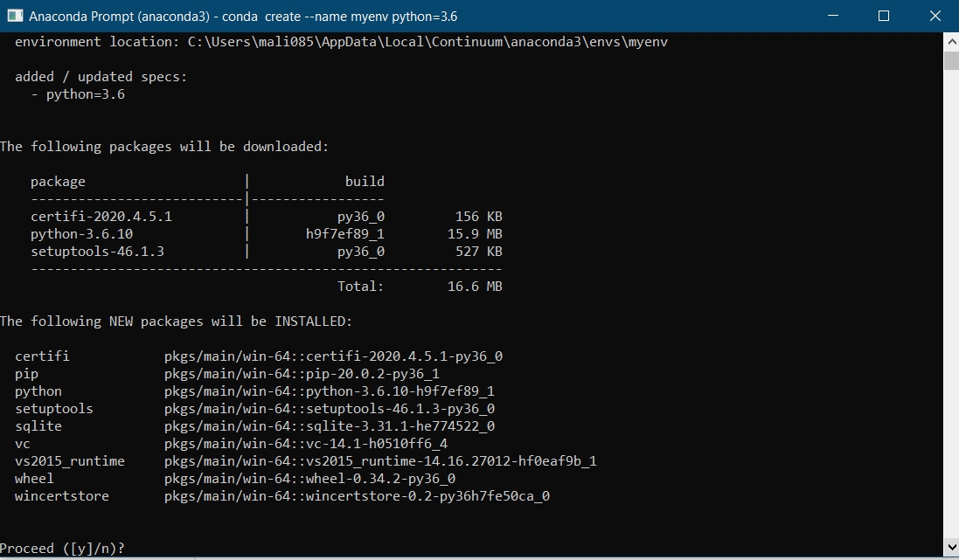
Task: Maximize the Anaconda Prompt window
Action: (x=883, y=16)
